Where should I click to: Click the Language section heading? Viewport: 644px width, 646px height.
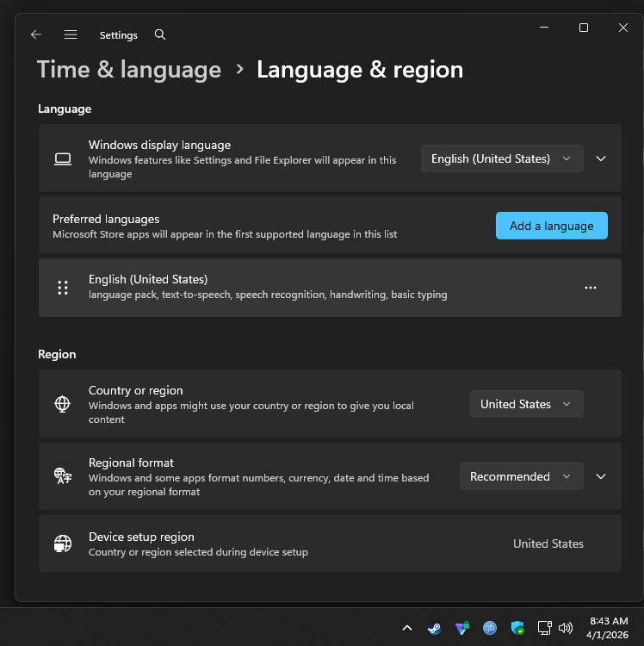point(65,109)
